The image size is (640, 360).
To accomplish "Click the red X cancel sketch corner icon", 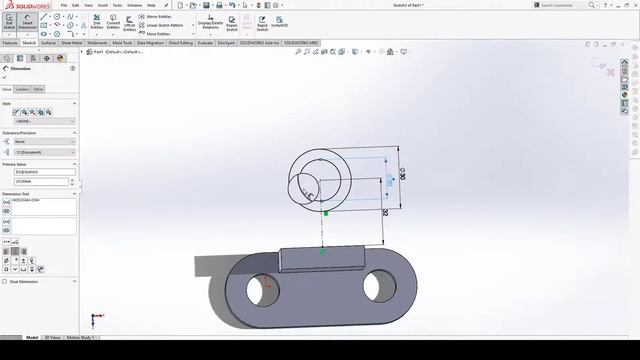I will tap(611, 73).
